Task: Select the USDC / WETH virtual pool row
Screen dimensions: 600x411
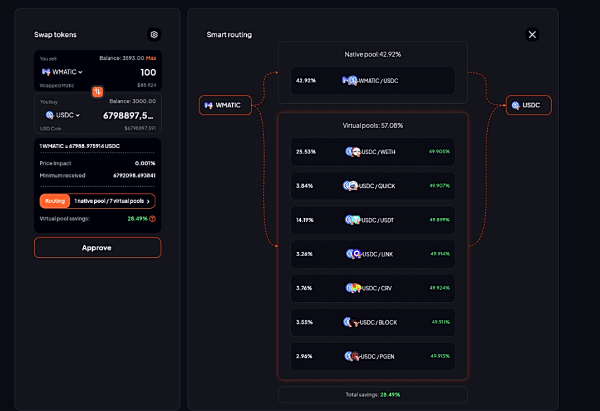Action: pos(373,152)
